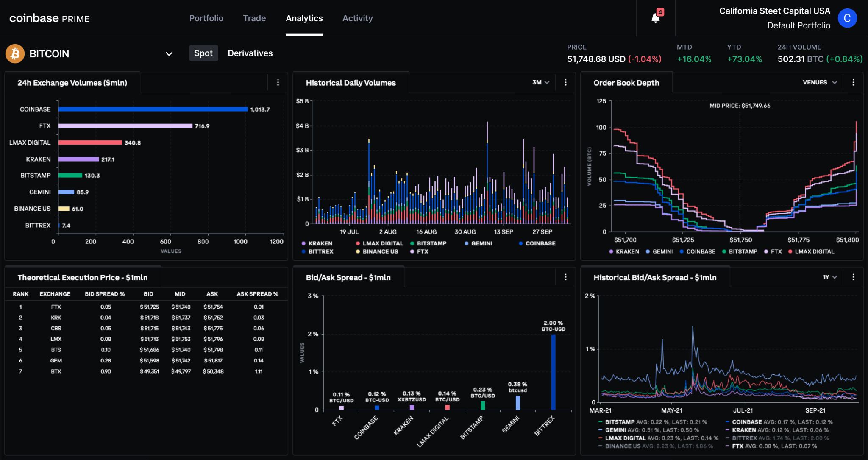Toggle Coinbase in Daily Volumes legend
This screenshot has width=868, height=460.
(537, 243)
